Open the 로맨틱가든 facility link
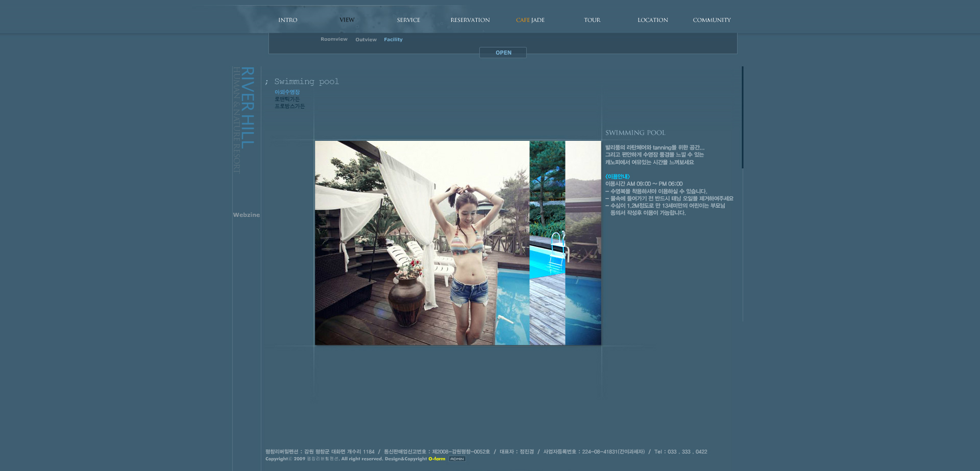980x471 pixels. click(x=287, y=99)
